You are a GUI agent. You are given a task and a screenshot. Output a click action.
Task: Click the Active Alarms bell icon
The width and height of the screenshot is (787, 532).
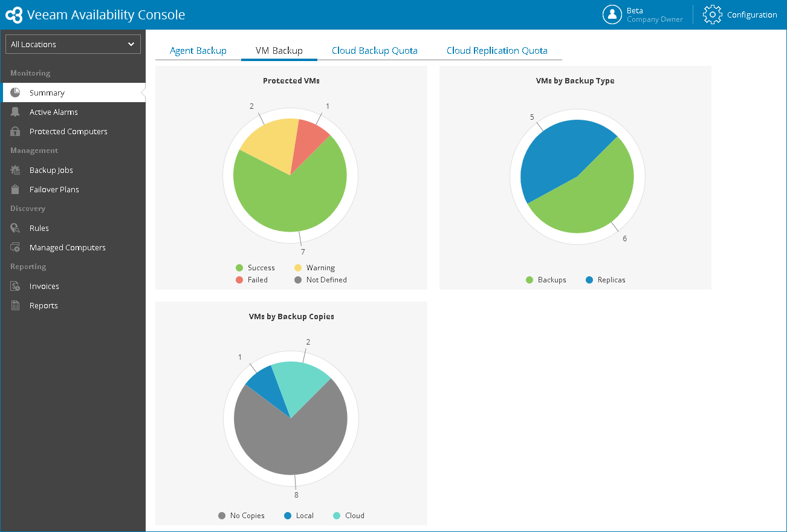coord(16,112)
